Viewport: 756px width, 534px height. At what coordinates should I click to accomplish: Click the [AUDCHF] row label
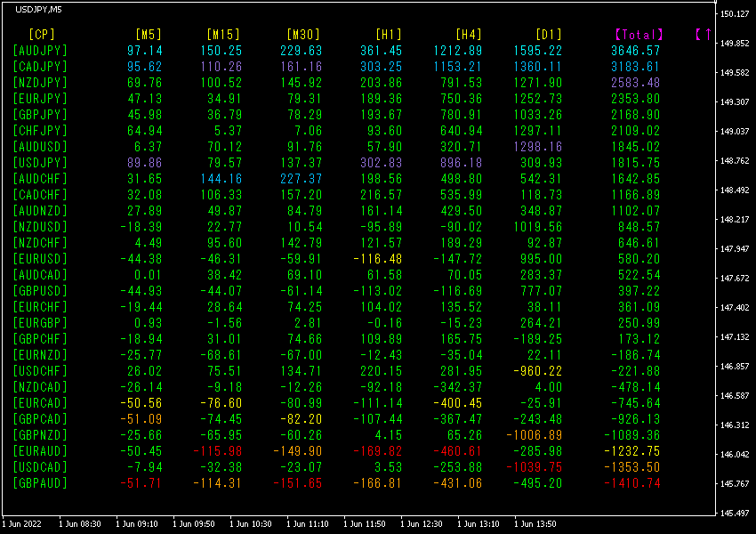[40, 179]
